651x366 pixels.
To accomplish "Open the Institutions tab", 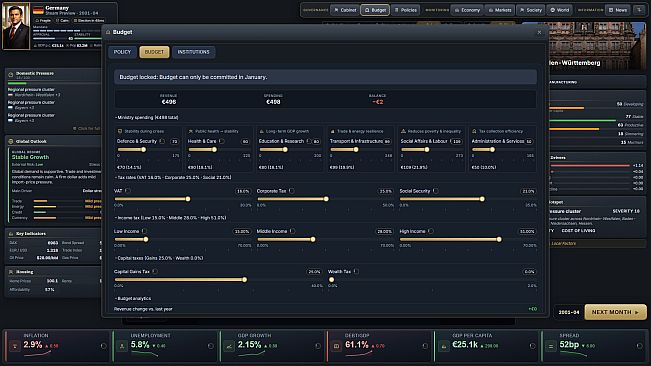I will coord(193,52).
